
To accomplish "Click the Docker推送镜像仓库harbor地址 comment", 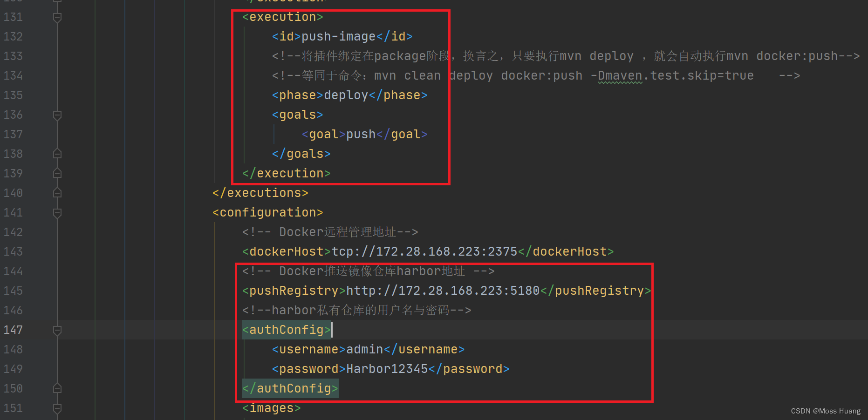I will (369, 271).
